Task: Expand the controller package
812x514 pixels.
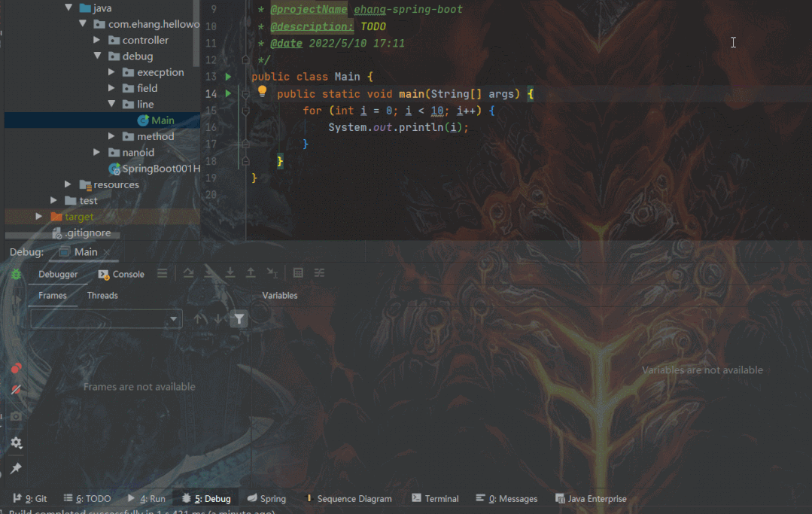Action: pos(97,40)
